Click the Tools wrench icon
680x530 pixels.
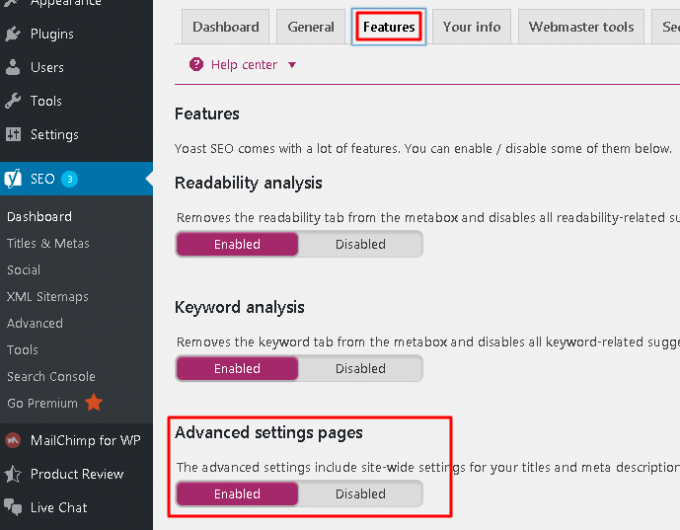tap(13, 101)
